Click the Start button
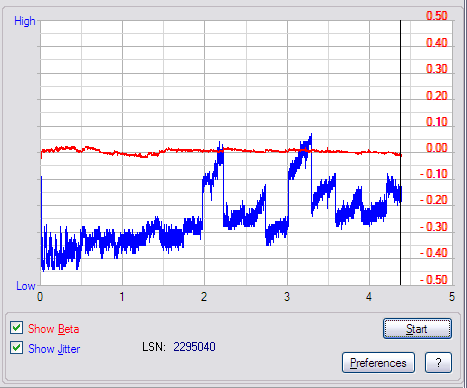467x388 pixels. [x=417, y=329]
